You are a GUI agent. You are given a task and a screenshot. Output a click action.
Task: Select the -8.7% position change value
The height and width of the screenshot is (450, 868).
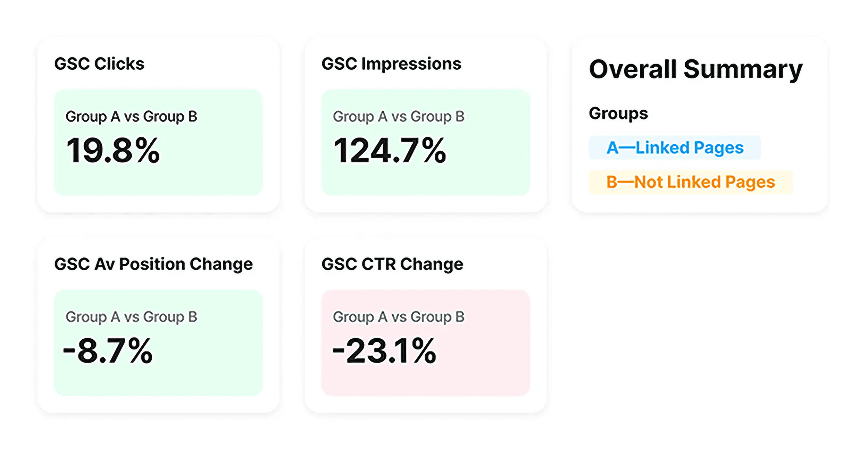click(108, 350)
